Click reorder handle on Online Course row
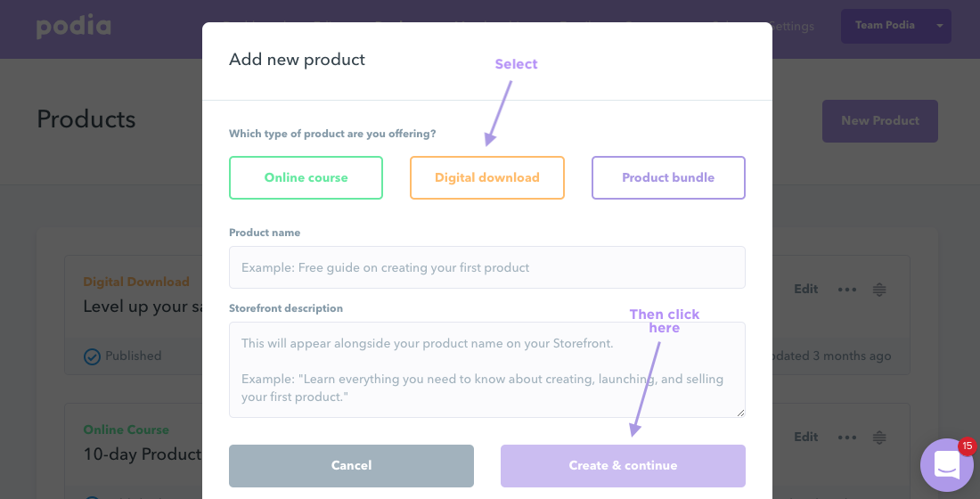This screenshot has height=499, width=980. click(879, 438)
